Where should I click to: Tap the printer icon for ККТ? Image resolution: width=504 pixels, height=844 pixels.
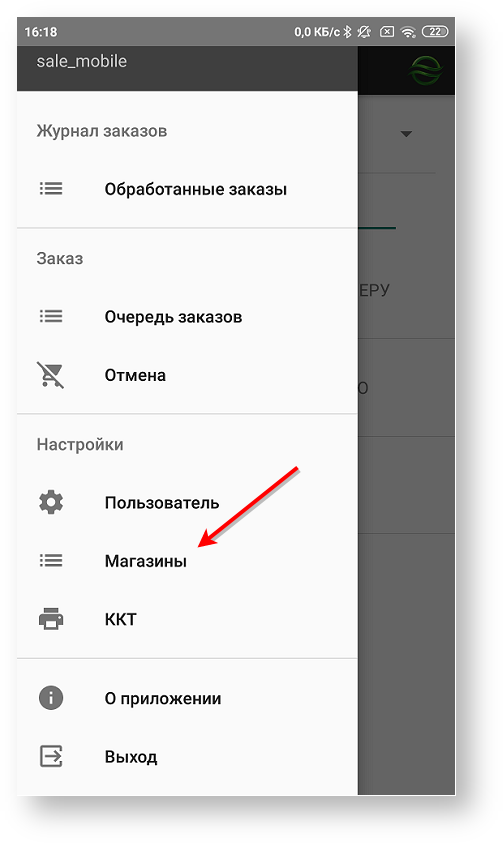[51, 618]
